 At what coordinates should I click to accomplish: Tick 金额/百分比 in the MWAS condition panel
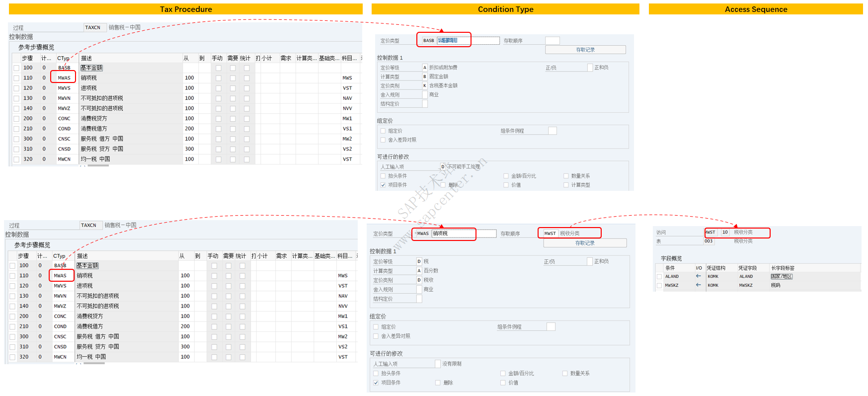[503, 373]
